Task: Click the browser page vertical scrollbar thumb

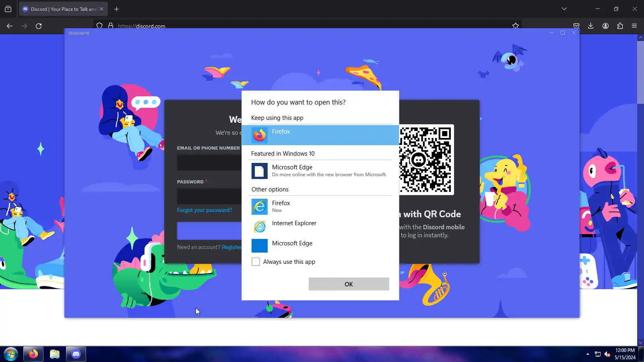Action: (640, 72)
